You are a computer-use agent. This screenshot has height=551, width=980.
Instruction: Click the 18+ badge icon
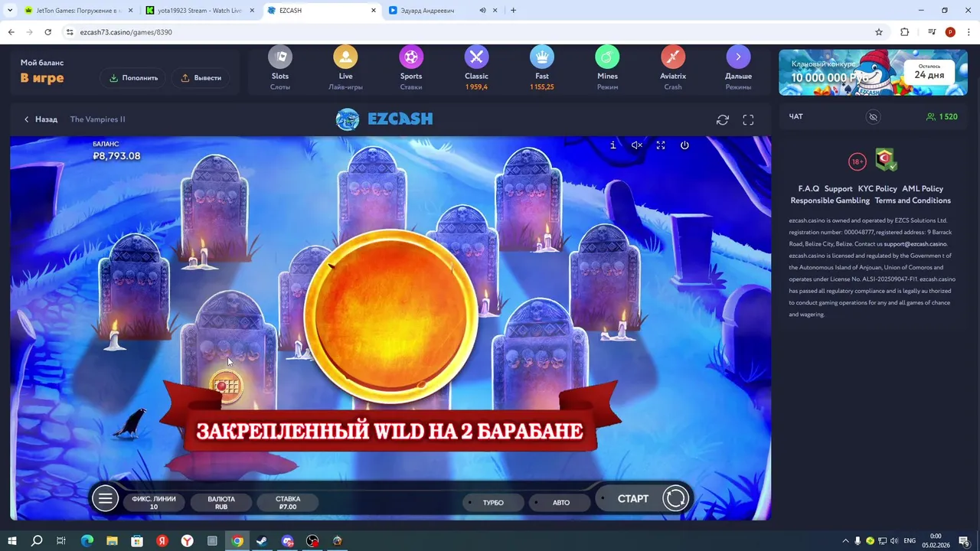pyautogui.click(x=857, y=161)
